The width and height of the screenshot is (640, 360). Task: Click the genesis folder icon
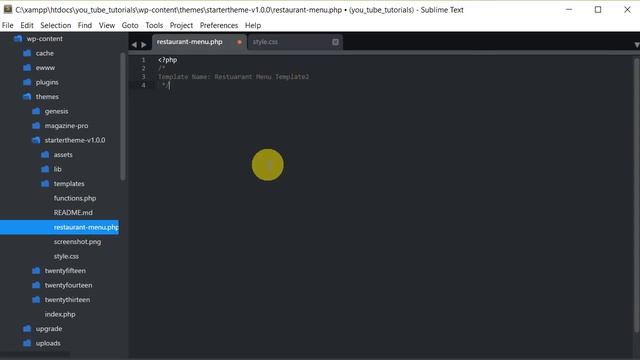pos(36,111)
